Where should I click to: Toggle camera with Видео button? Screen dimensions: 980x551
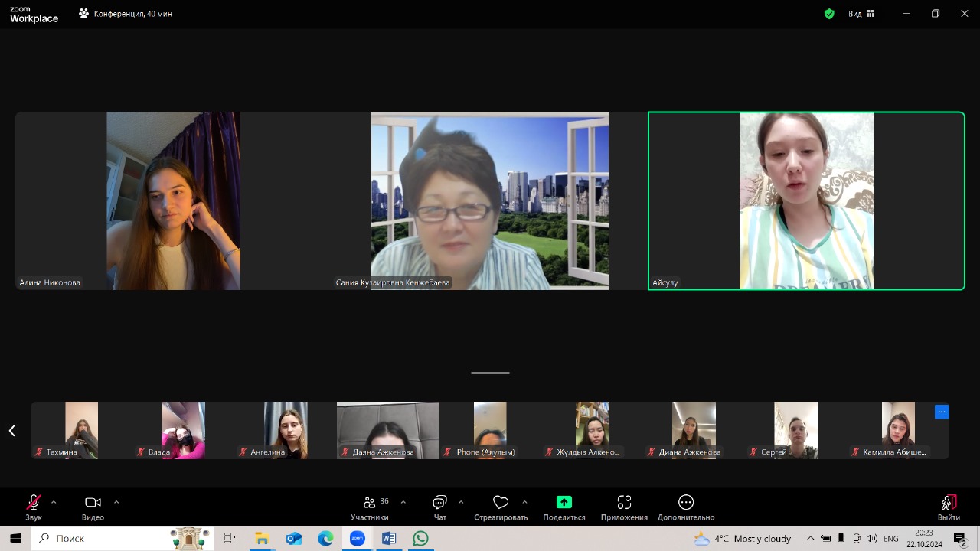[93, 503]
